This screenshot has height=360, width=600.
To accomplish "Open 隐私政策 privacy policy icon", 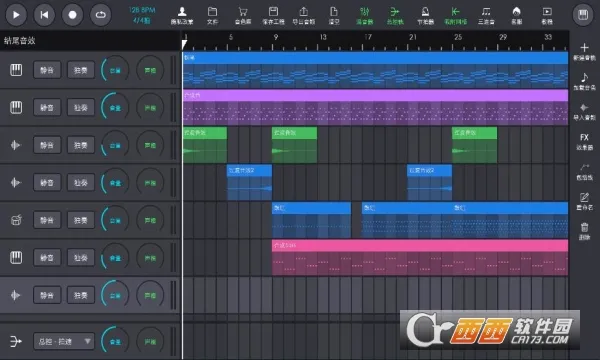I will (x=182, y=16).
